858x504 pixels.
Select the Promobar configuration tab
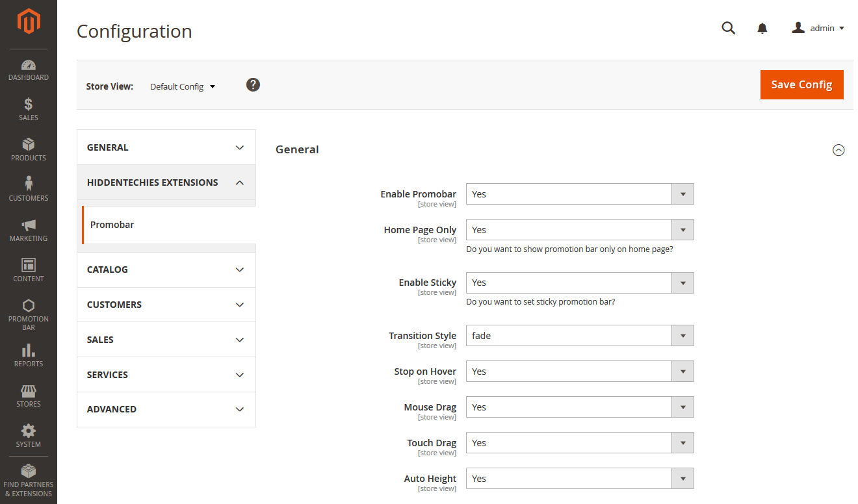point(112,225)
